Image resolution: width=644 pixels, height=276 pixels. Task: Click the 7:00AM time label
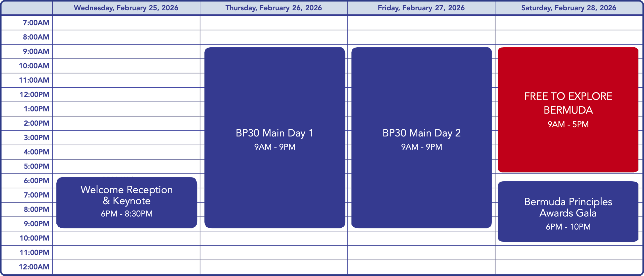point(36,23)
